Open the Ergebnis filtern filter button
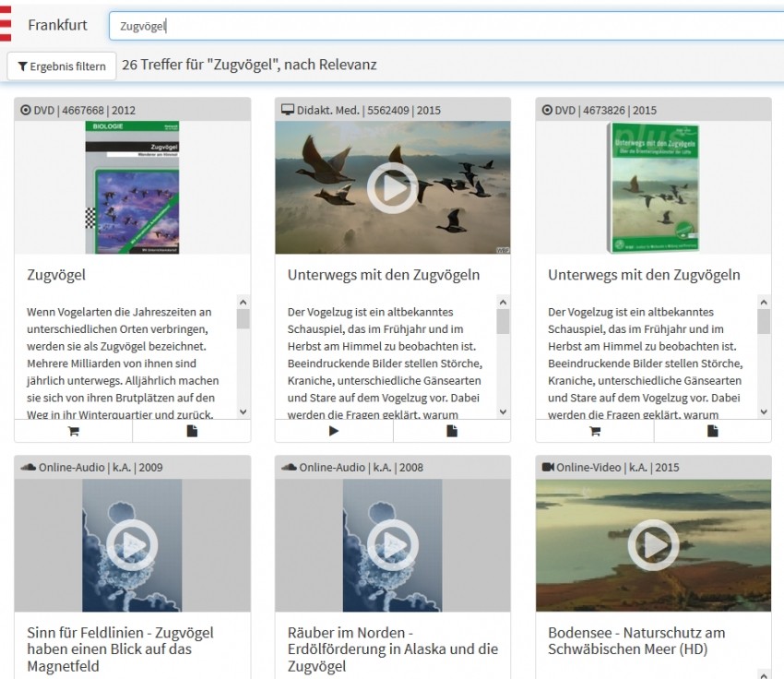The image size is (784, 679). [x=62, y=66]
